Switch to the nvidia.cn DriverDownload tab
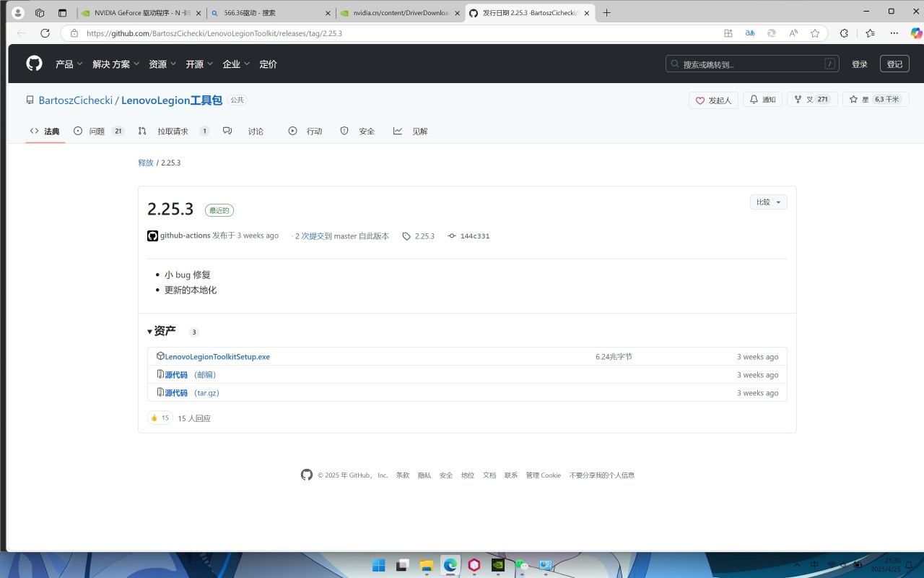The image size is (924, 578). pos(400,13)
